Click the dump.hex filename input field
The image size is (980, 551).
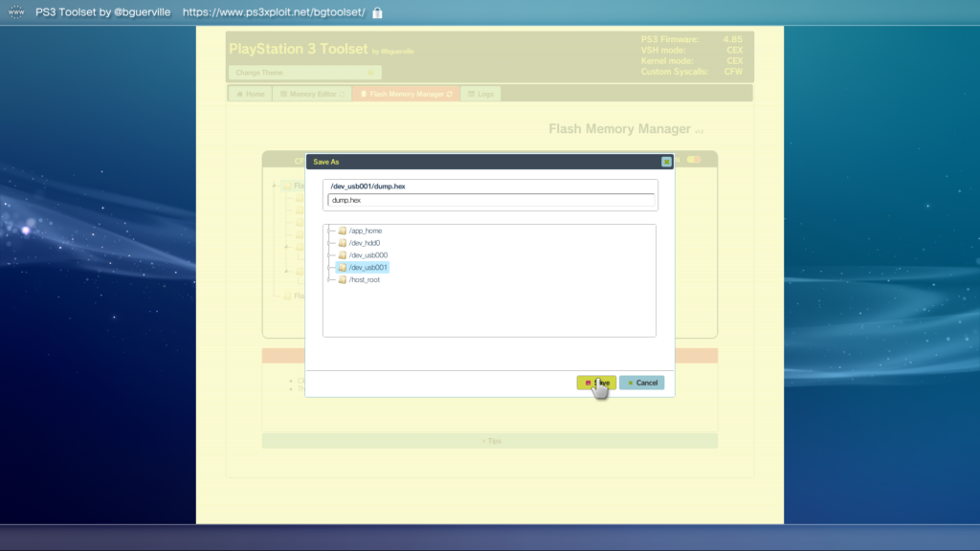[x=491, y=200]
